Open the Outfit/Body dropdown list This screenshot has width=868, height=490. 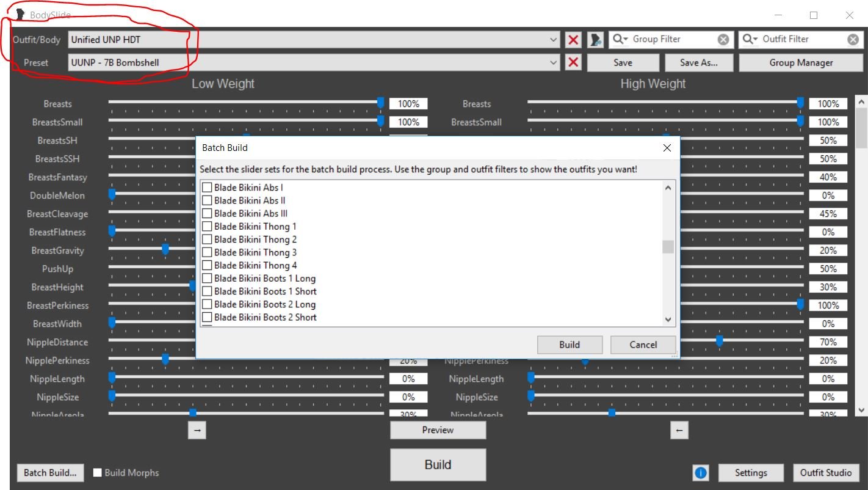click(554, 40)
